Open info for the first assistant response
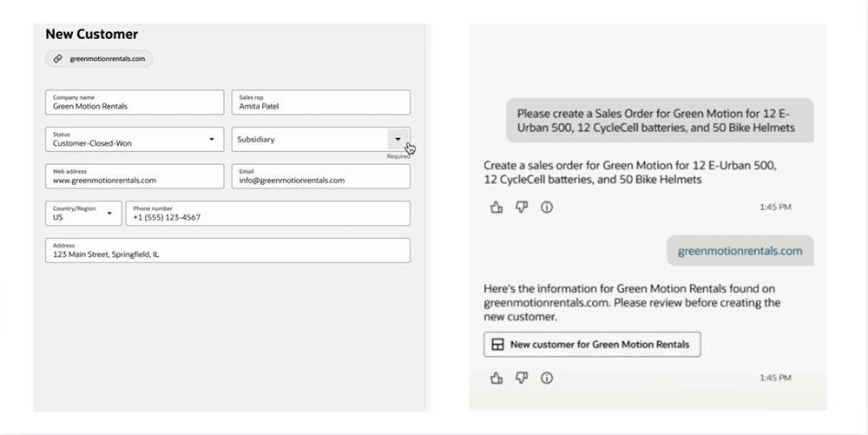The image size is (868, 435). click(x=547, y=208)
